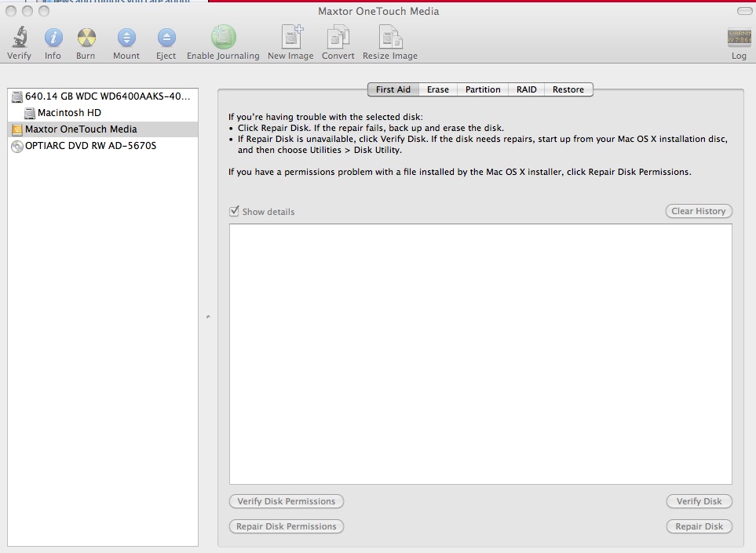Click the Burn toolbar icon

coord(86,38)
